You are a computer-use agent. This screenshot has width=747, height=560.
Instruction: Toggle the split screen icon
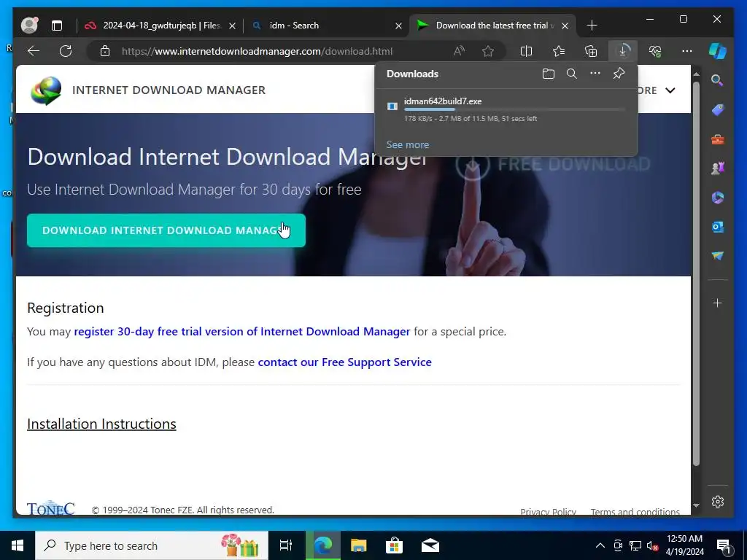(526, 51)
